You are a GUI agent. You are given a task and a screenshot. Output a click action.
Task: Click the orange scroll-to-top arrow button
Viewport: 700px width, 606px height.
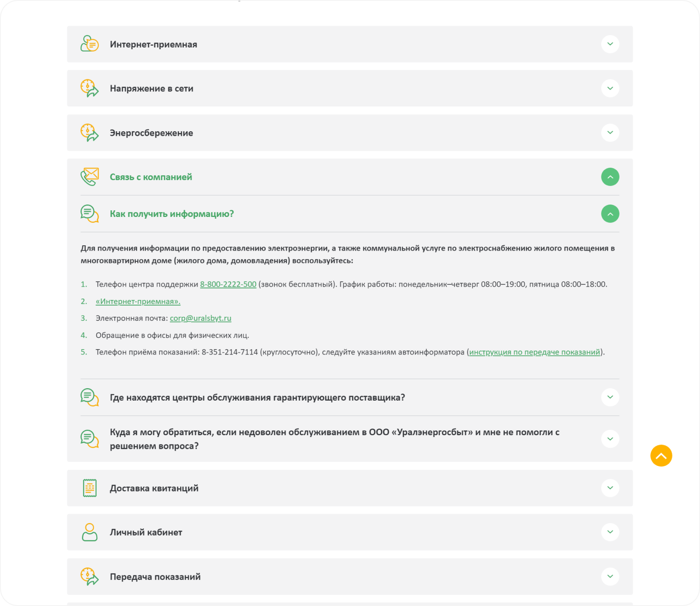(661, 456)
